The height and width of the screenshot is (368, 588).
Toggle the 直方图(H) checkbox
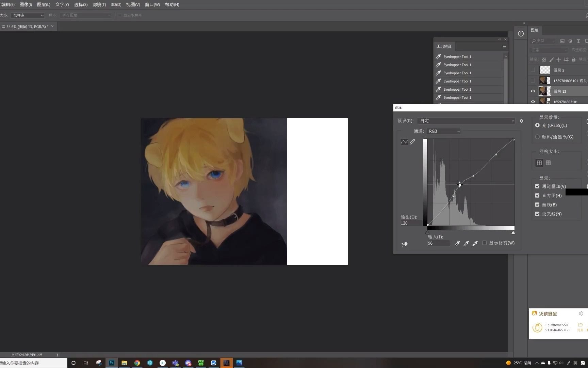(x=537, y=196)
